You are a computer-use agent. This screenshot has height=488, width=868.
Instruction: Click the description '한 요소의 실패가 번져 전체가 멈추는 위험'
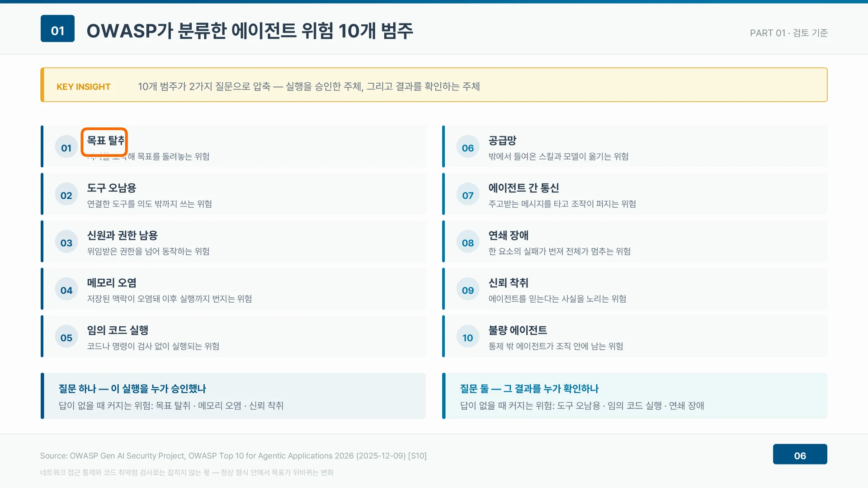(x=559, y=251)
